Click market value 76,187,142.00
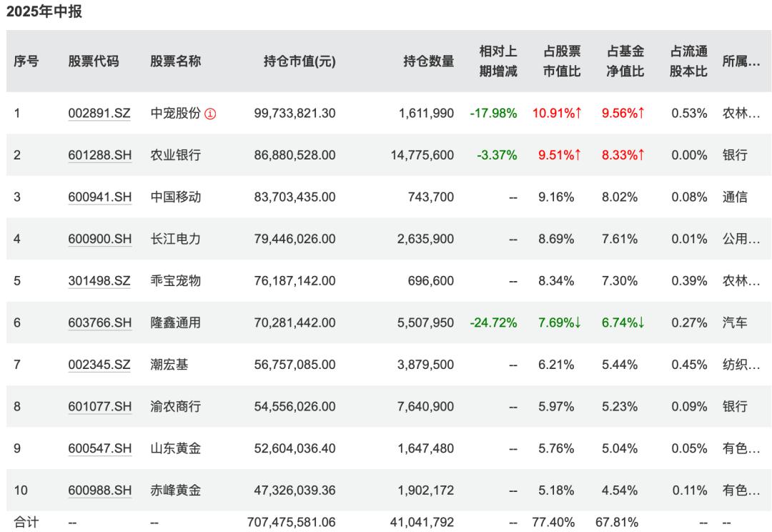Image resolution: width=772 pixels, height=532 pixels. [x=295, y=281]
